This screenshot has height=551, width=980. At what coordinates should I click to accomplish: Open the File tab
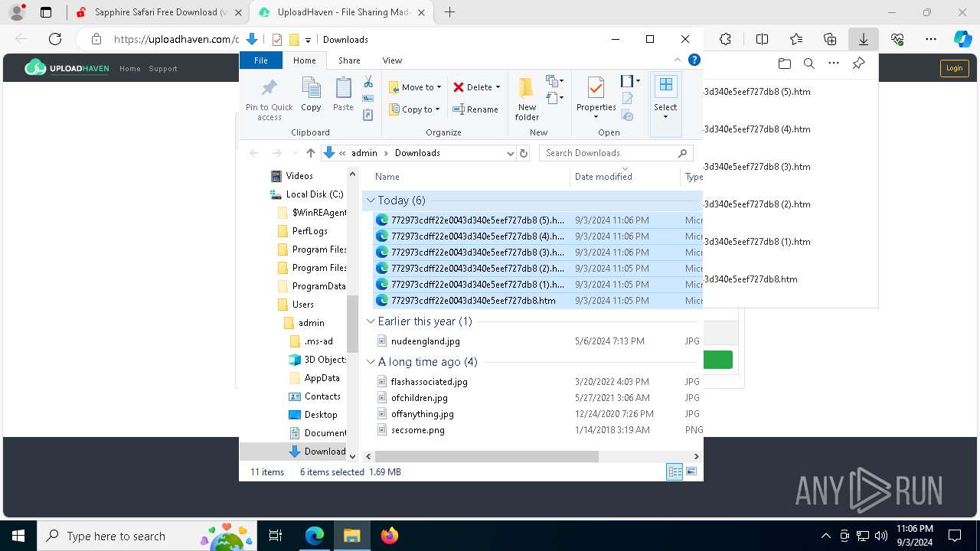(x=261, y=60)
